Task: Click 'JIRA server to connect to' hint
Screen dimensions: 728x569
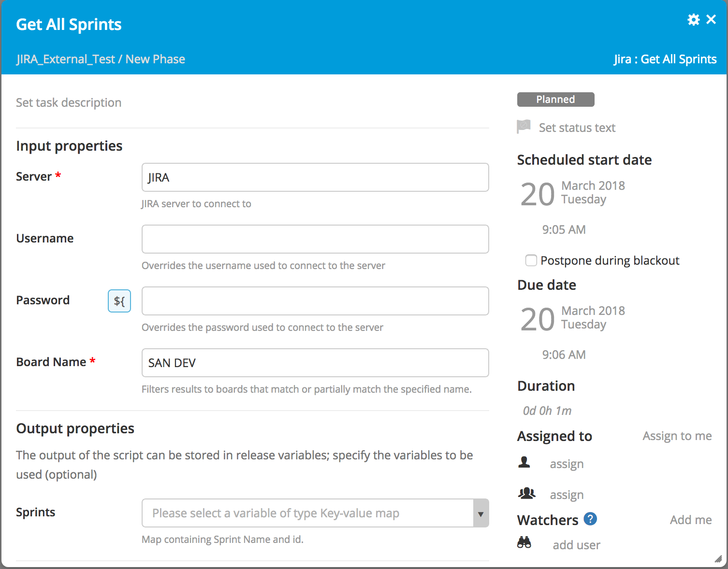Action: [196, 204]
